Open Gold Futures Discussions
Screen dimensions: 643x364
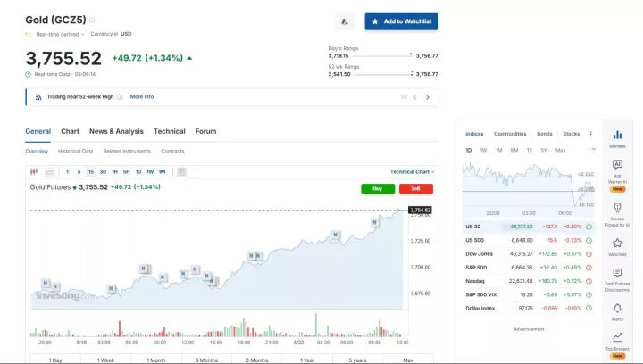[617, 280]
